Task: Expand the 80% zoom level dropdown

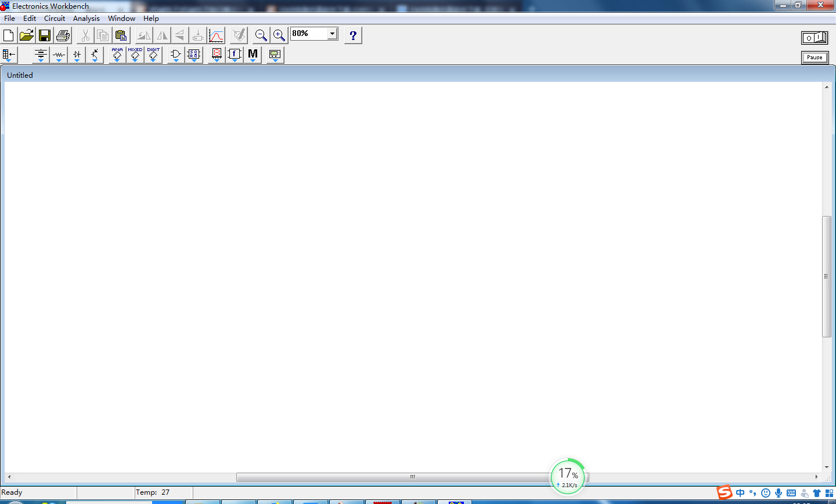Action: click(x=332, y=34)
